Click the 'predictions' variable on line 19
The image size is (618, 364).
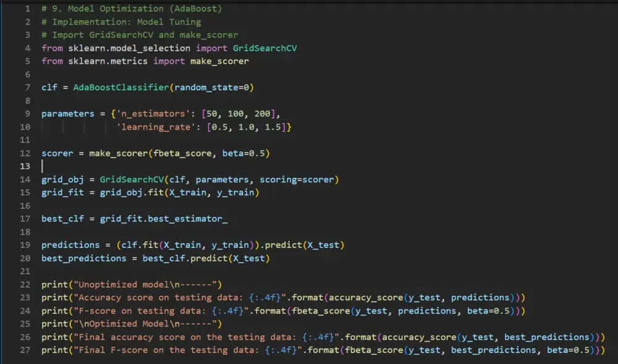70,245
